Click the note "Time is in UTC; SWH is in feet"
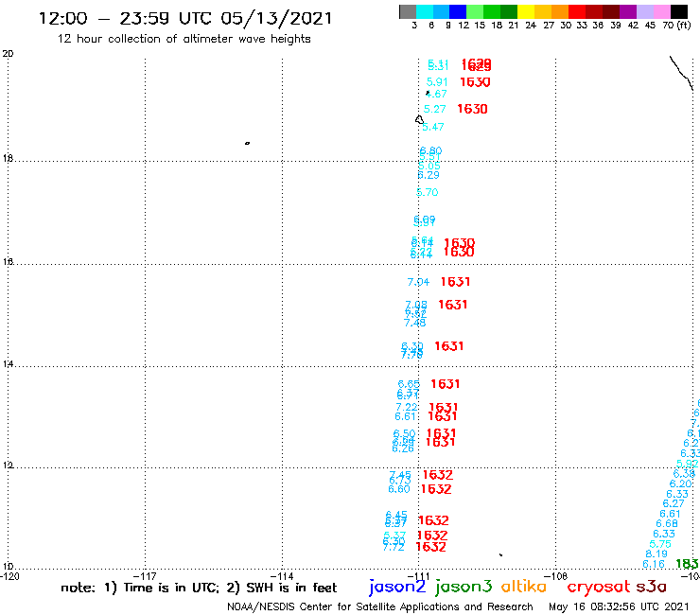Image resolution: width=700 pixels, height=615 pixels. click(x=199, y=588)
